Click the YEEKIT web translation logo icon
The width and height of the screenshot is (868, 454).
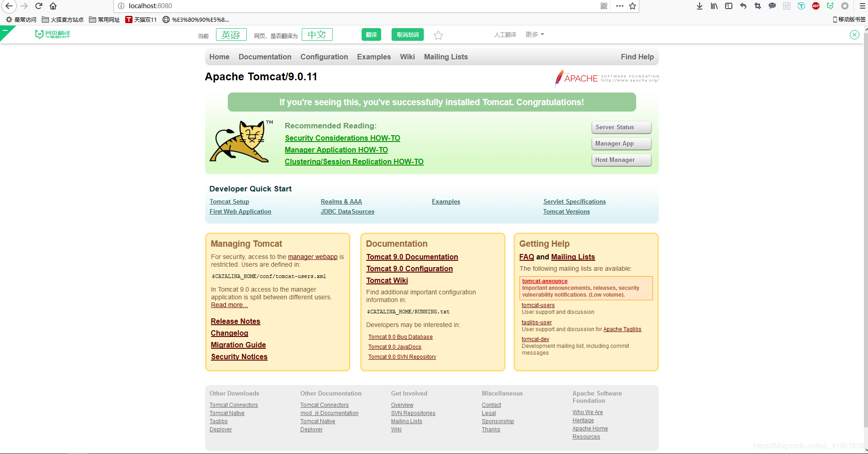pyautogui.click(x=53, y=34)
